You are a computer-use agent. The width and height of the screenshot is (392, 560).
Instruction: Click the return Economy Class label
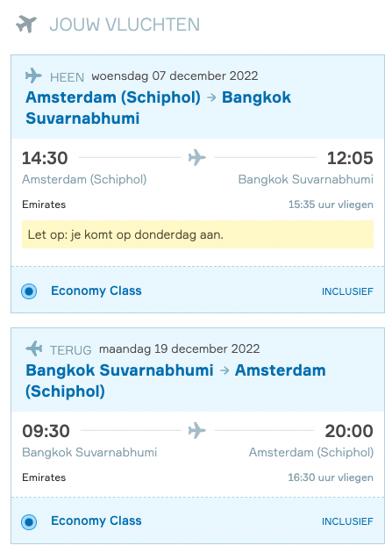96,521
